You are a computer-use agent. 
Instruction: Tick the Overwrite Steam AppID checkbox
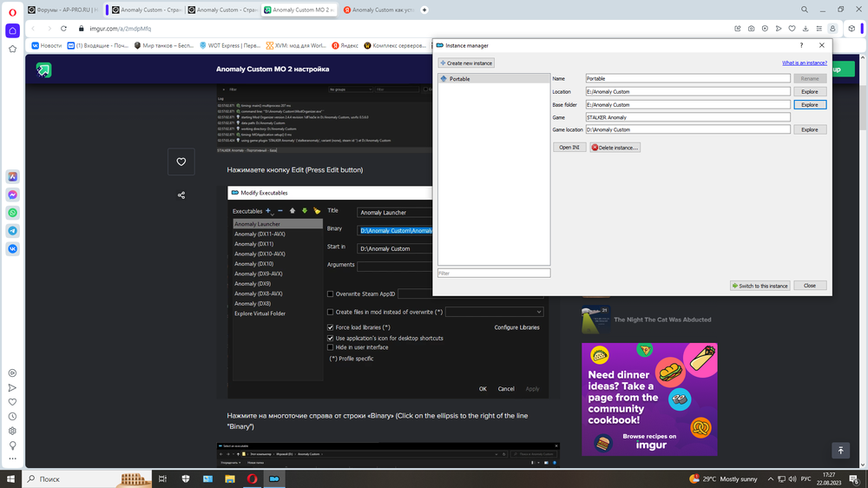(x=331, y=294)
